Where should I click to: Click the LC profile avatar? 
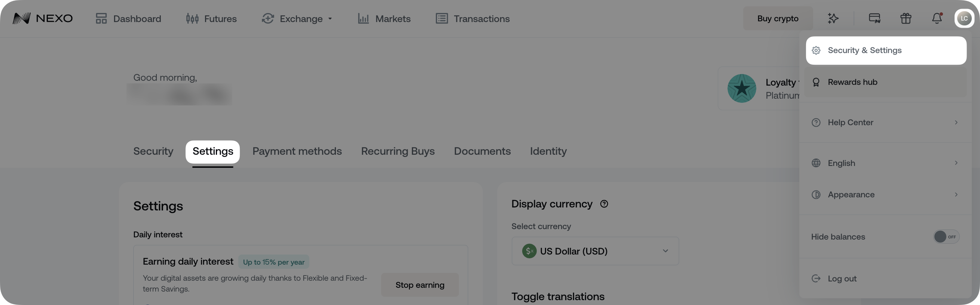(964, 18)
